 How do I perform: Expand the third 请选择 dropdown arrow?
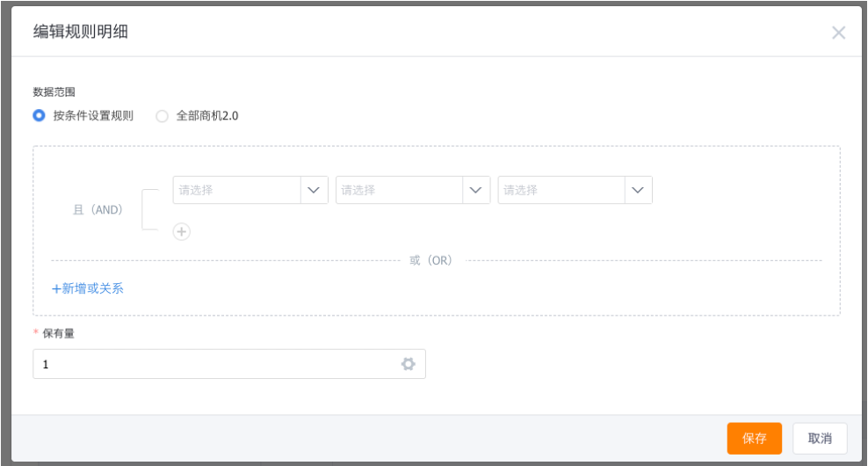[639, 190]
